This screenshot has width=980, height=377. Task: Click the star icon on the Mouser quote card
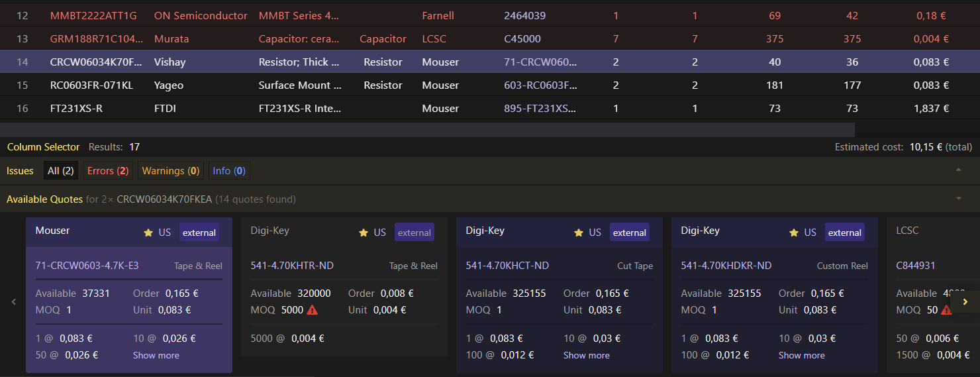click(x=148, y=233)
